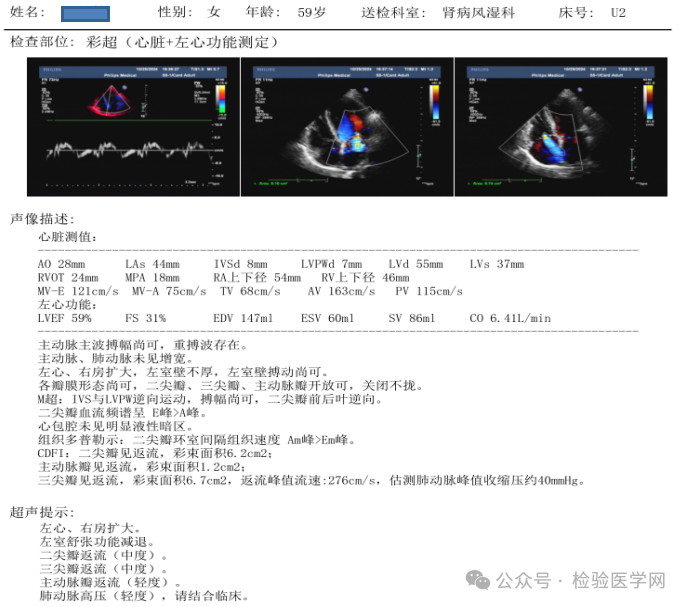The image size is (687, 607).
Task: Select the value 'MV-E 121cm/s'
Action: [x=78, y=291]
